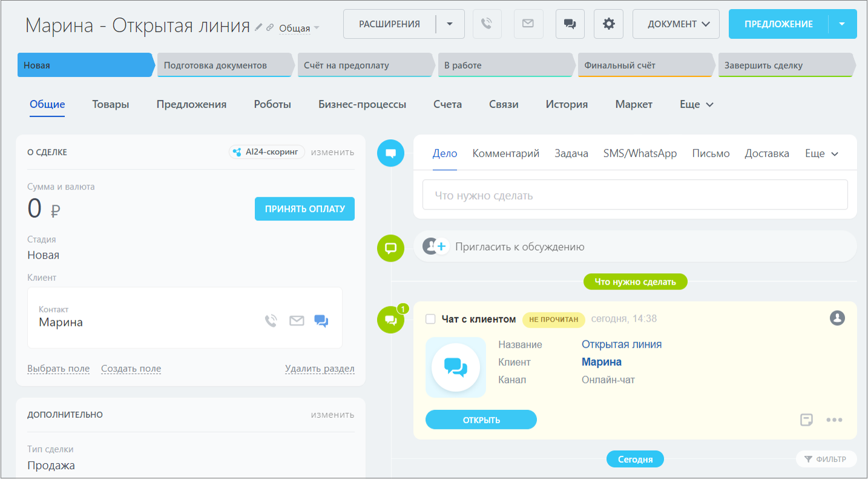
Task: Click the blue timeline activity icon
Action: 390,153
